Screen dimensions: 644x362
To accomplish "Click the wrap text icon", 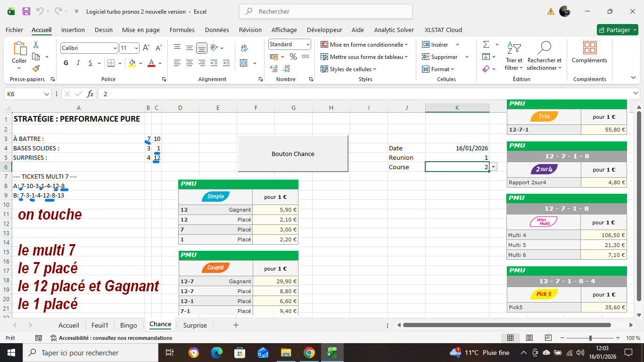I will pyautogui.click(x=244, y=48).
